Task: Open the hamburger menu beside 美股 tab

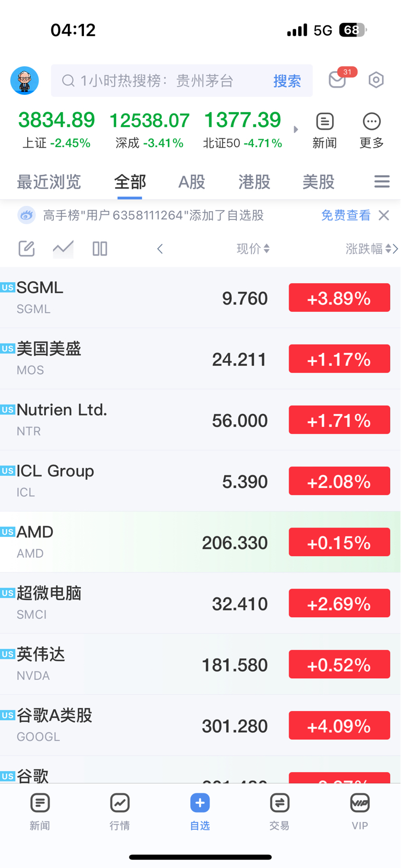Action: (x=382, y=181)
